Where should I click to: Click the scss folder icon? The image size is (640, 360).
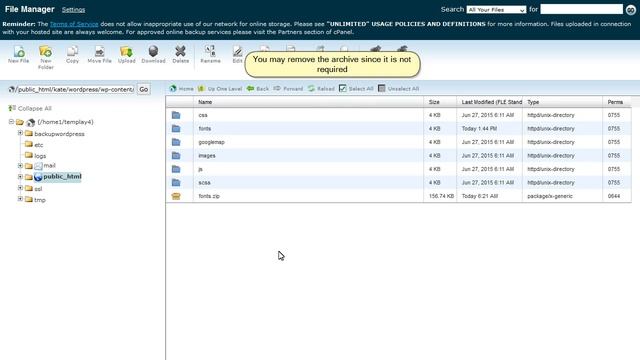click(x=176, y=182)
